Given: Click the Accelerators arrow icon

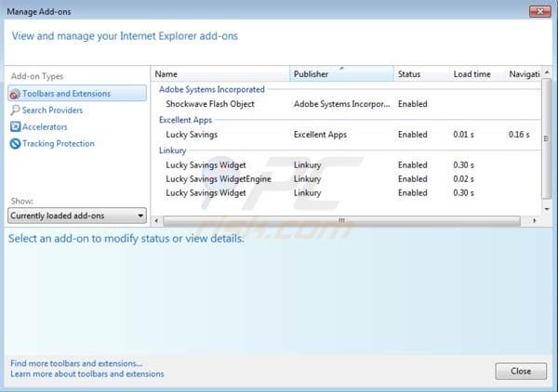Looking at the screenshot, I should point(15,127).
